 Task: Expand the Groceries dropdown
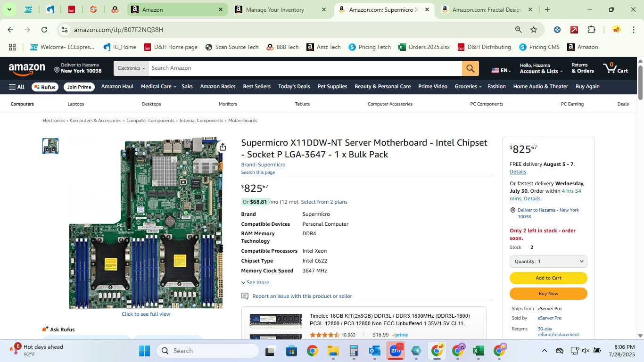[468, 87]
